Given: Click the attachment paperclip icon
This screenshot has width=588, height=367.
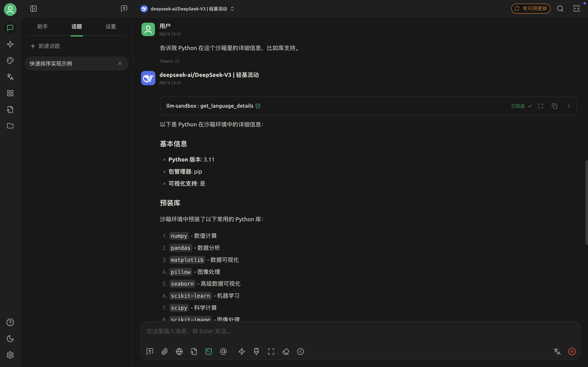Looking at the screenshot, I should 165,352.
